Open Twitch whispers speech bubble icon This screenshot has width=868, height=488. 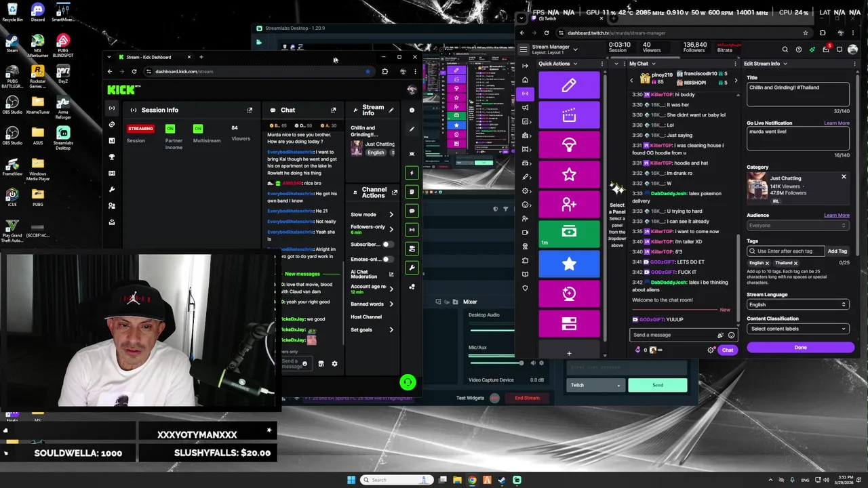coord(839,49)
